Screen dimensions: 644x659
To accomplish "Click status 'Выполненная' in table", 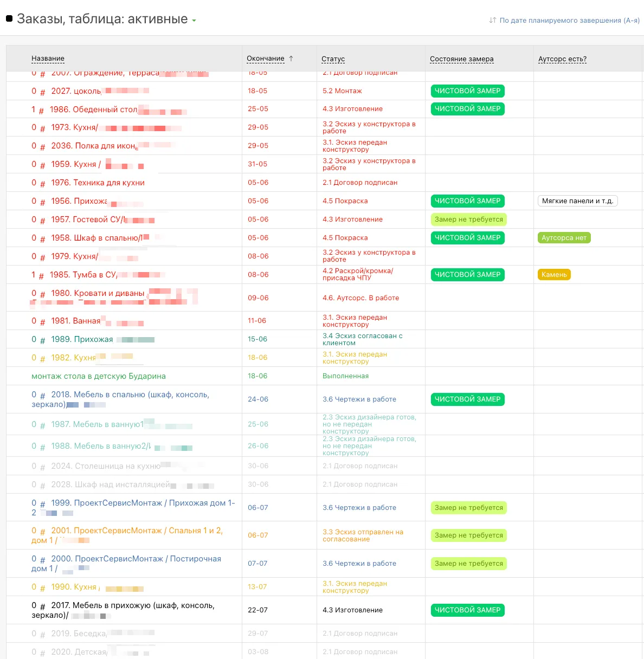I will (345, 376).
